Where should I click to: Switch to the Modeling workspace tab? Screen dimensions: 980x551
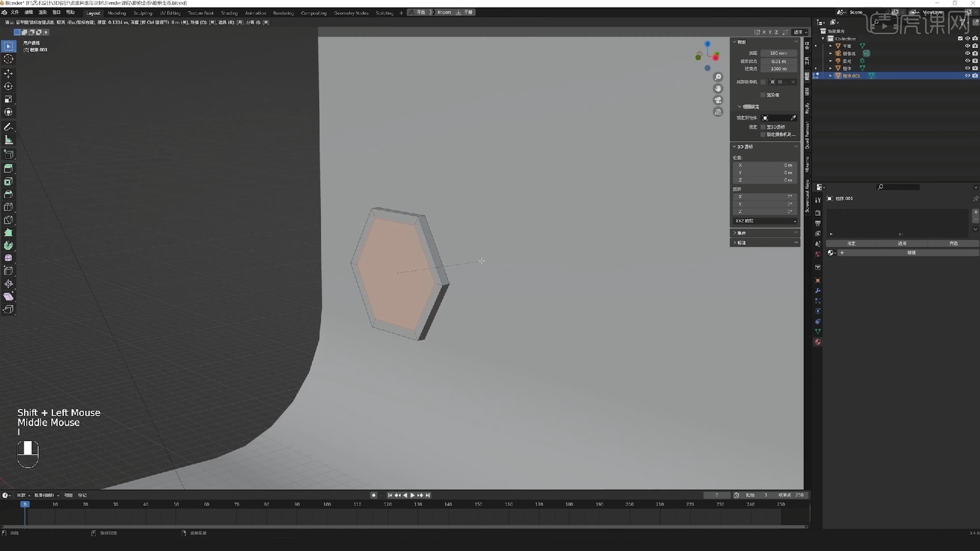(117, 13)
